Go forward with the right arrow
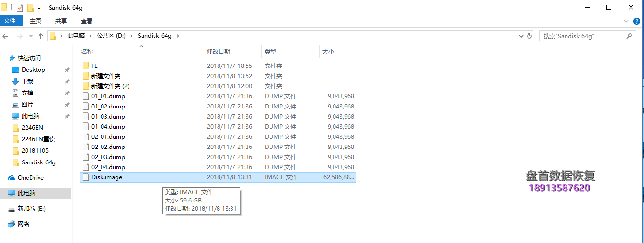The image size is (644, 243). coord(20,36)
